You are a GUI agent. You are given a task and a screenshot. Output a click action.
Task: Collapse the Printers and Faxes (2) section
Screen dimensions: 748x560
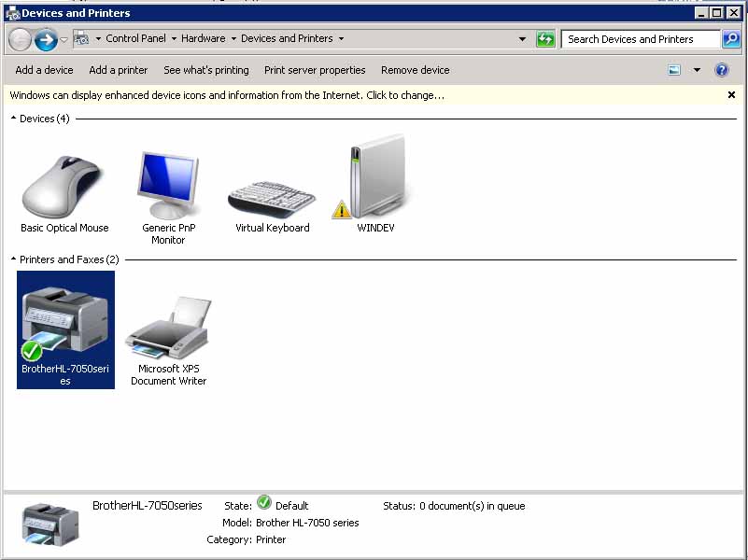click(x=12, y=259)
